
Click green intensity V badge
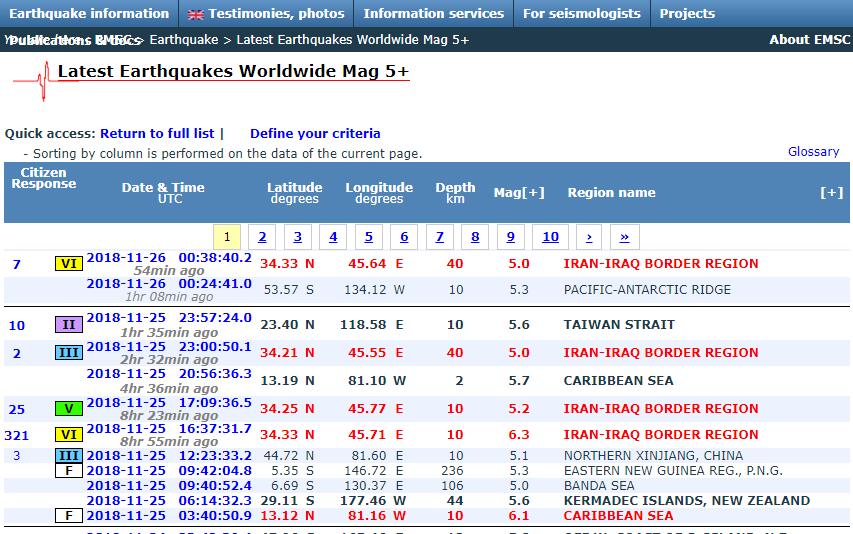click(x=69, y=408)
